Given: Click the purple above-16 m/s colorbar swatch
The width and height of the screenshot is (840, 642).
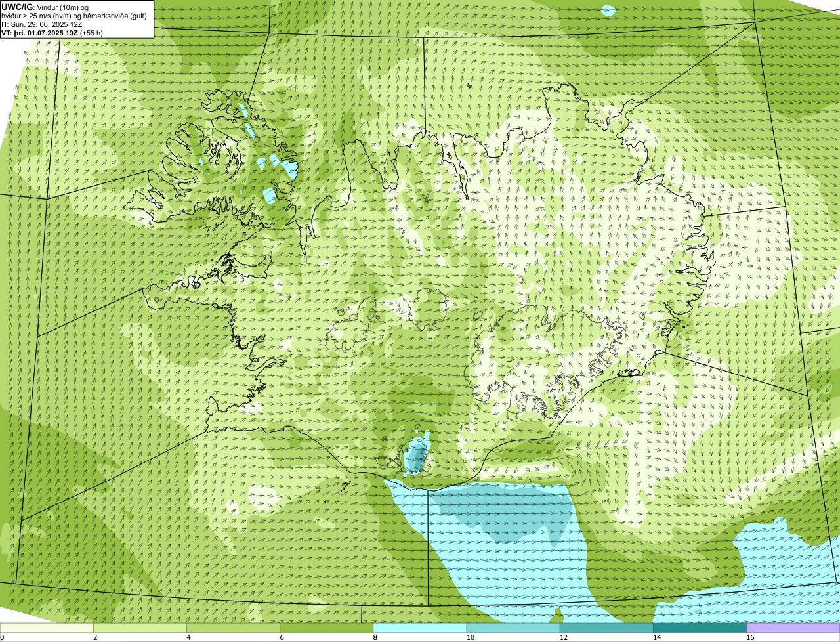Looking at the screenshot, I should click(793, 628).
